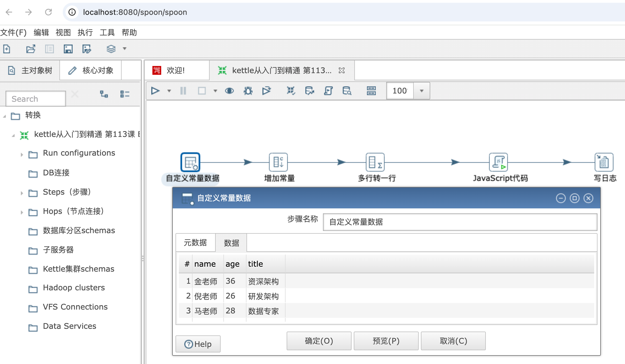Click the 步骤名称 input field
The width and height of the screenshot is (625, 364).
click(x=460, y=222)
